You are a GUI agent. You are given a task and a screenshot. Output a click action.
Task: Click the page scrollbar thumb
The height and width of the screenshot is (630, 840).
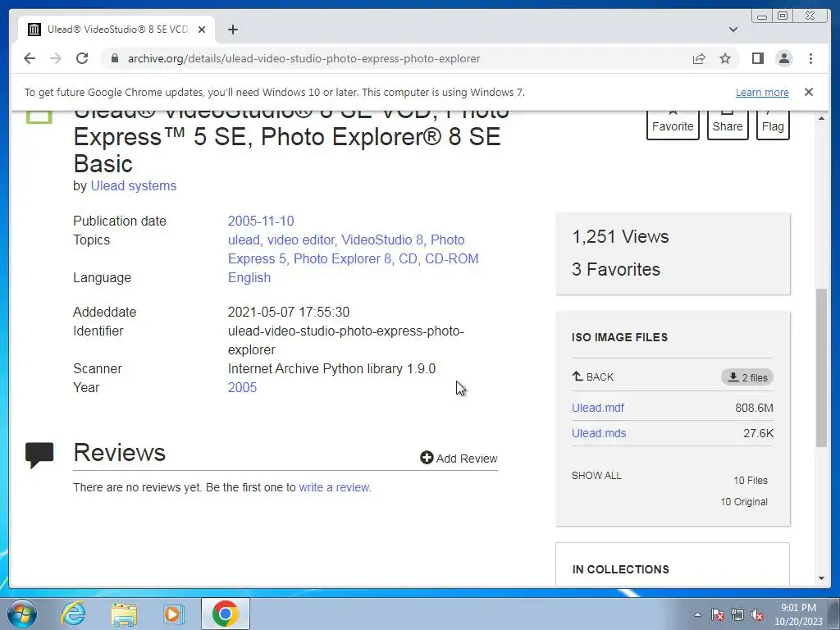point(821,367)
